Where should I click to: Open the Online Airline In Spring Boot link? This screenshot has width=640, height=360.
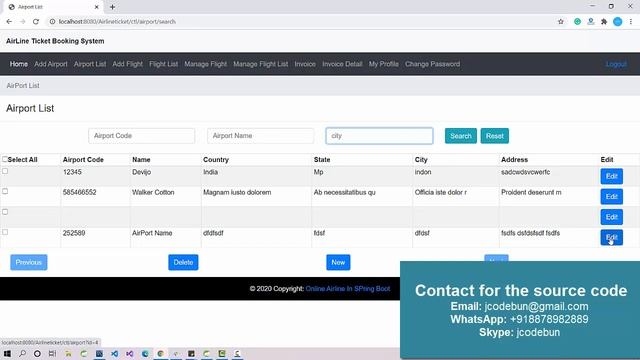(348, 289)
